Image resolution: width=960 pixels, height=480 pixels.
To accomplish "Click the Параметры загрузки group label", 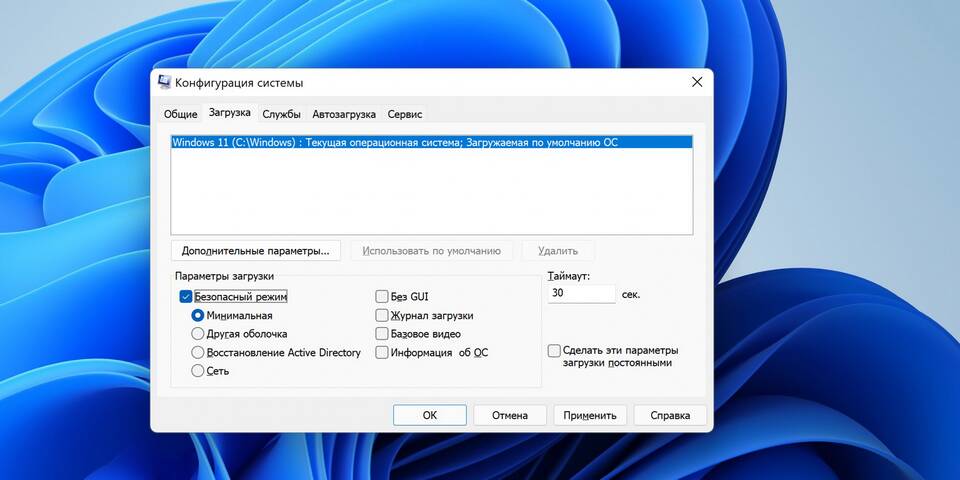I will (225, 277).
